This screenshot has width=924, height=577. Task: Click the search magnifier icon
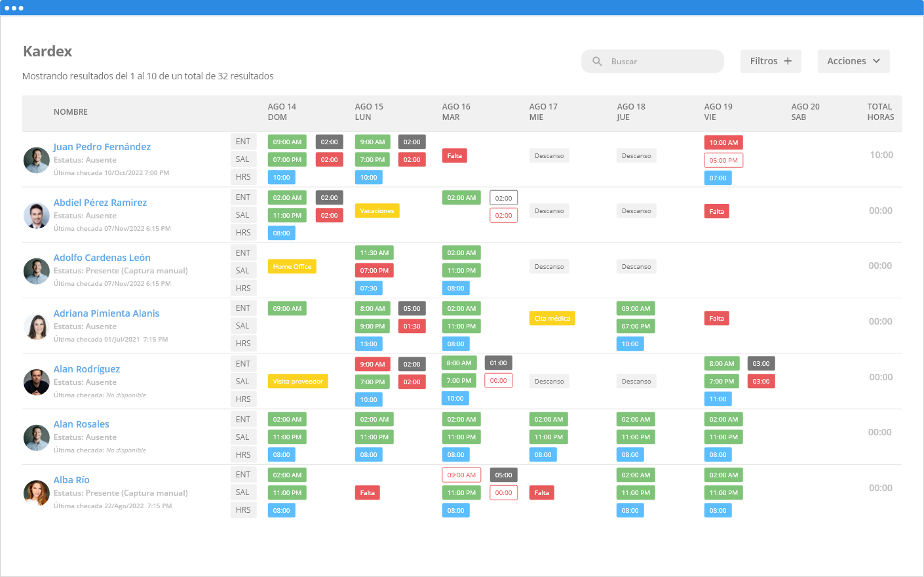point(597,61)
